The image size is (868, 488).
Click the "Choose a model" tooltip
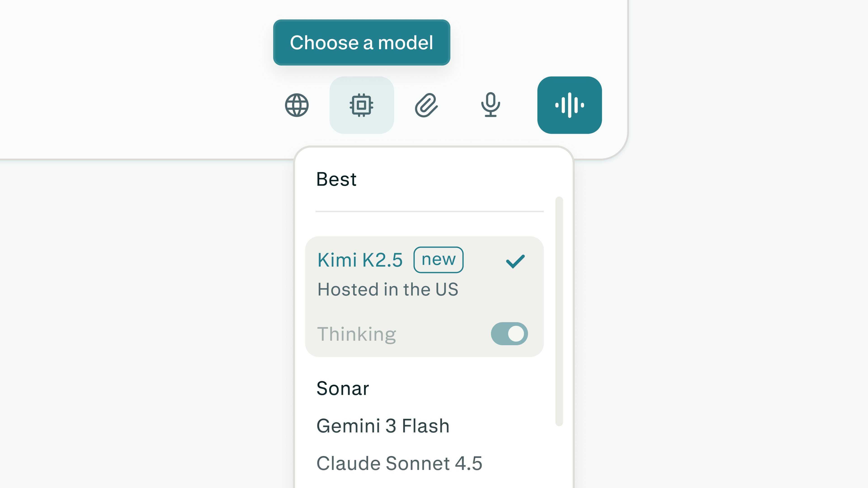pos(361,42)
